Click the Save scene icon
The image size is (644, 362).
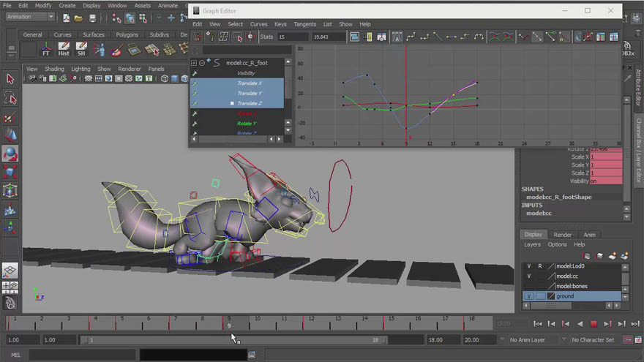coord(92,18)
